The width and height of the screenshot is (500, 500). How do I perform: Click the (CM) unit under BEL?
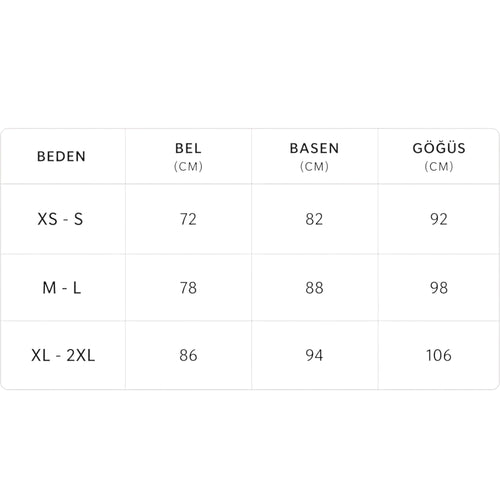[x=188, y=166]
